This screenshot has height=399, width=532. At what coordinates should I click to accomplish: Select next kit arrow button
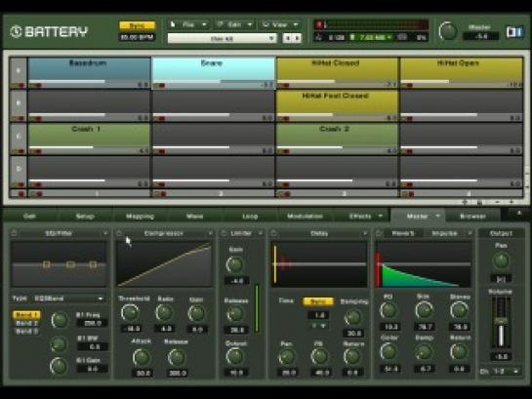[x=297, y=38]
